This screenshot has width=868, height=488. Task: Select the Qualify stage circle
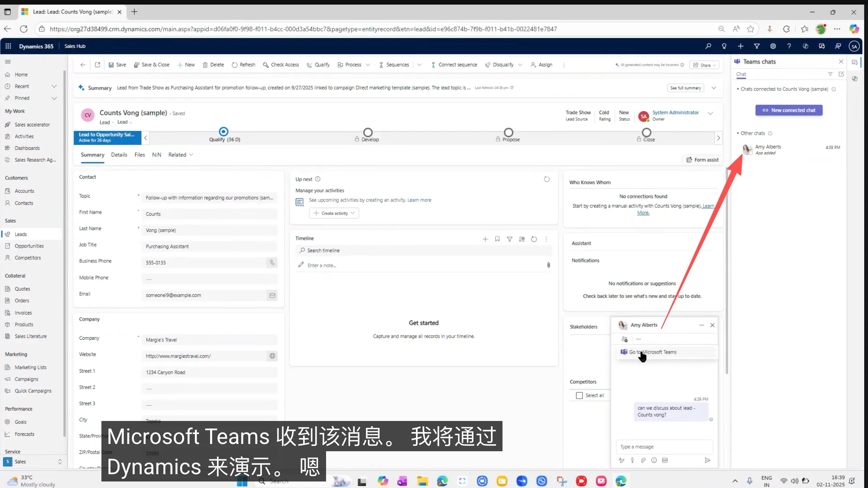pos(224,132)
